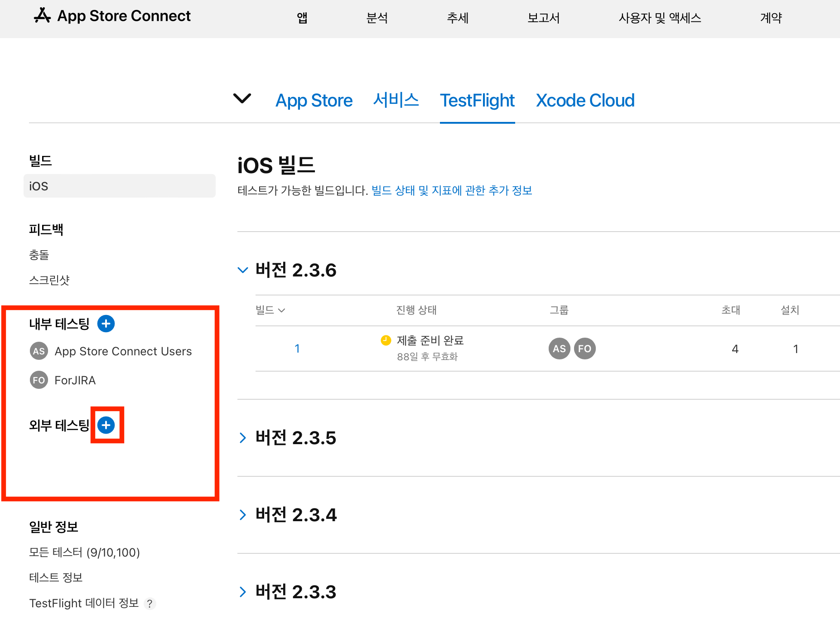Screen dimensions: 840x620
Task: Open 충돌 feedback in sidebar
Action: tap(39, 255)
